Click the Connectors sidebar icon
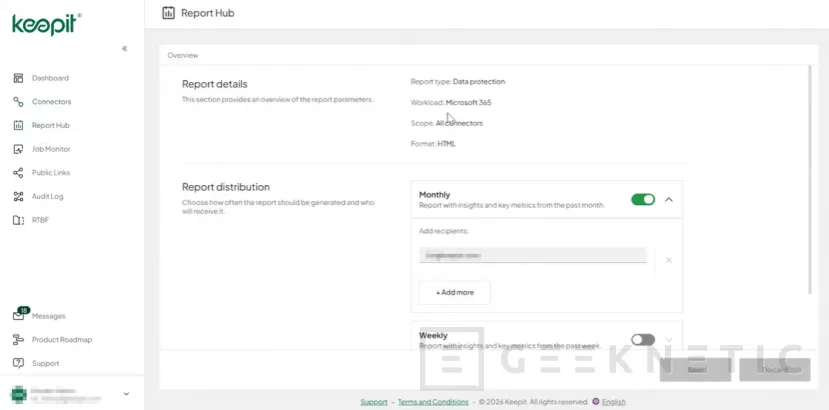The height and width of the screenshot is (410, 829). [x=18, y=102]
